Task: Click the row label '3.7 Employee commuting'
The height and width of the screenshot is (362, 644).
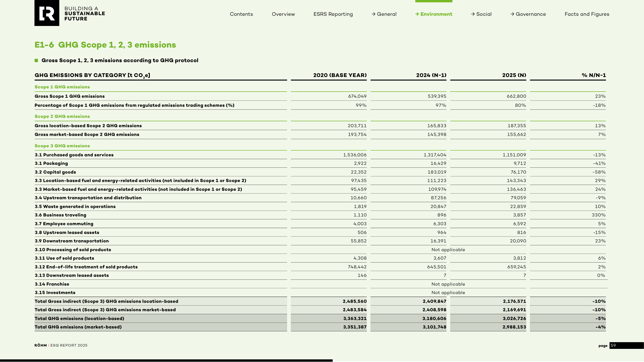Action: [x=64, y=224]
